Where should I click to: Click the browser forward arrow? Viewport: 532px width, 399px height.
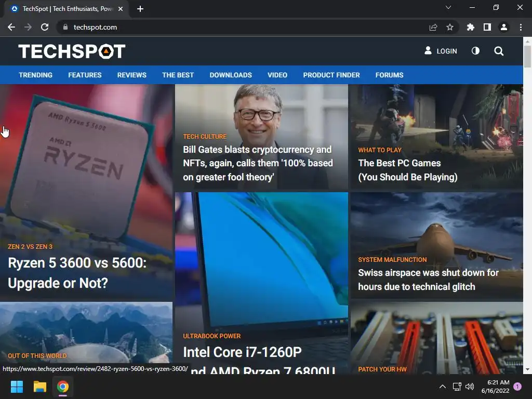point(28,27)
